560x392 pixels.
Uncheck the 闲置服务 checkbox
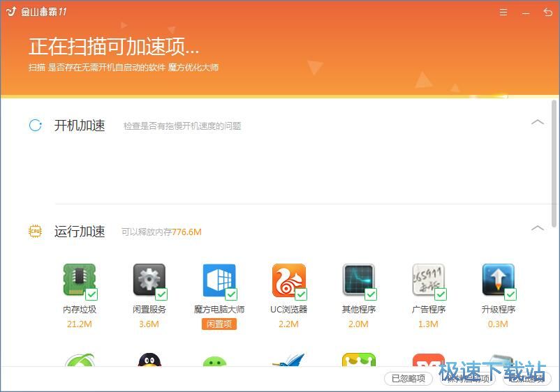coord(161,294)
